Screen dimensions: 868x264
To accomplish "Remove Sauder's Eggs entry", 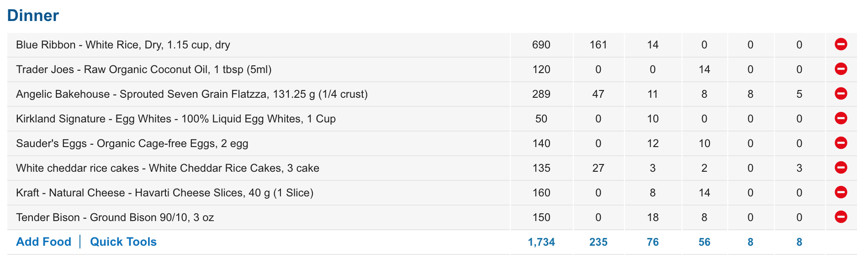I will [841, 143].
